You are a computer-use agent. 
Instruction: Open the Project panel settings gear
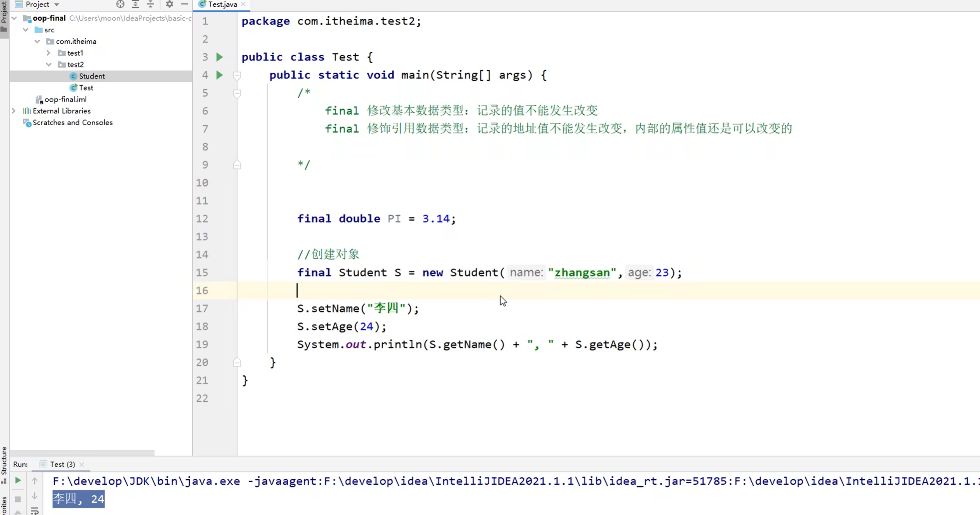[x=169, y=4]
